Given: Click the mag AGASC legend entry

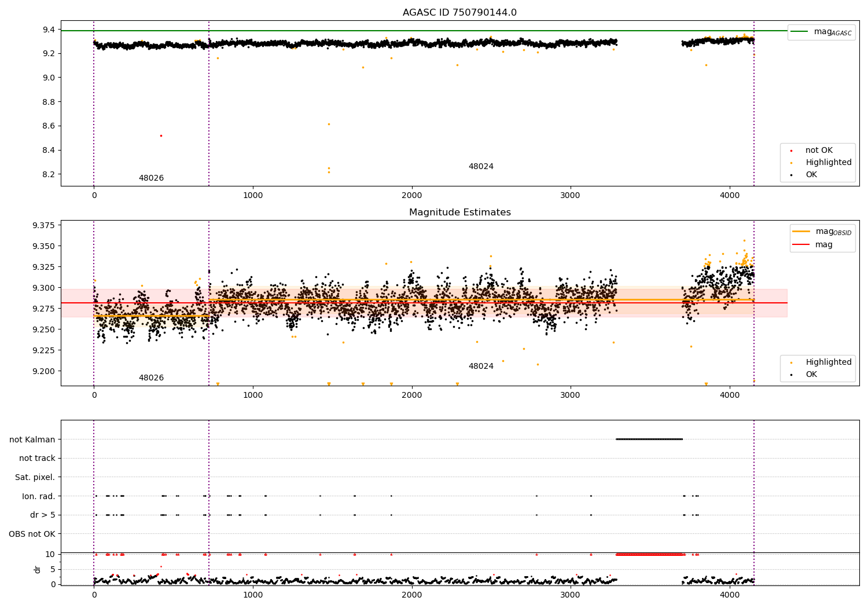Looking at the screenshot, I should tap(821, 32).
